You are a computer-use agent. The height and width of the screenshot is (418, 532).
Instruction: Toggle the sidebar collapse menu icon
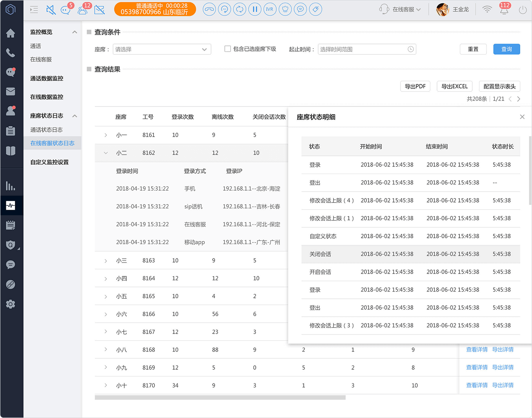tap(34, 10)
